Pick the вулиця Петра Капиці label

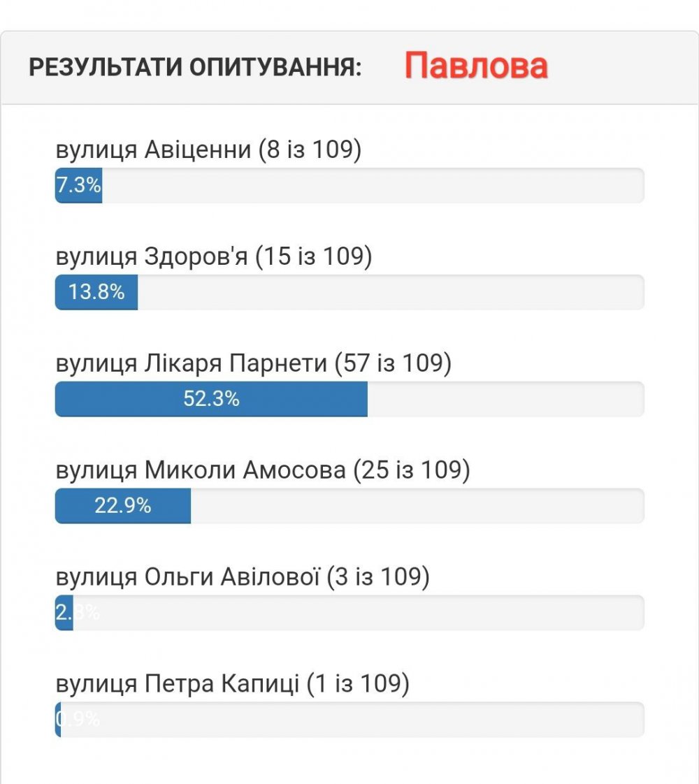(232, 683)
